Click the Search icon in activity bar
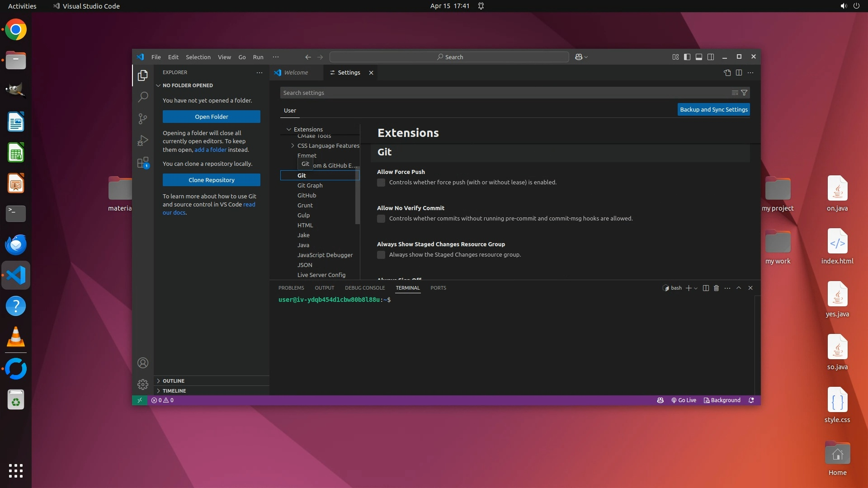The width and height of the screenshot is (868, 488). [143, 97]
